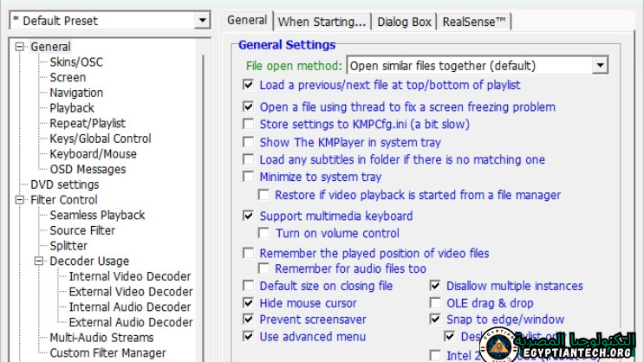Collapse the Decoder Usage tree node

pos(39,261)
